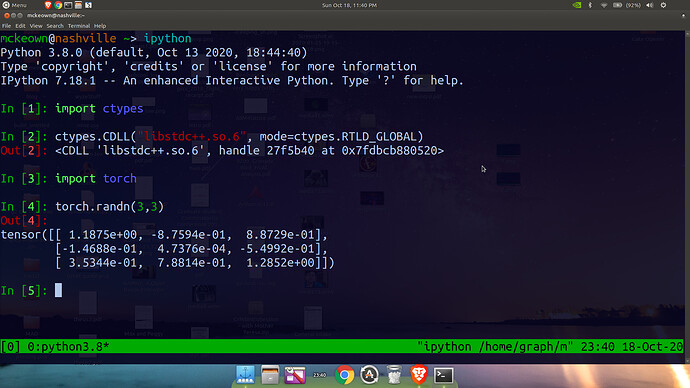Launch Brave browser from the dock

click(418, 375)
